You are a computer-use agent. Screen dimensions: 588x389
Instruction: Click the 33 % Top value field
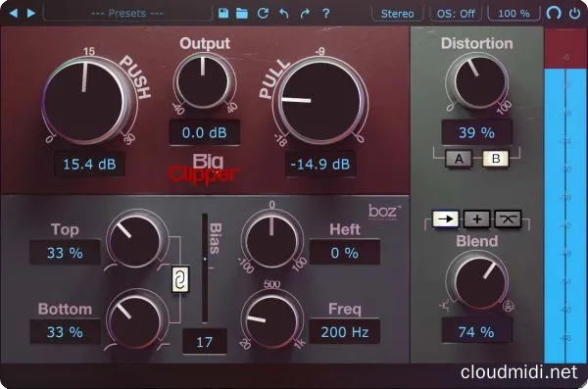tap(65, 253)
